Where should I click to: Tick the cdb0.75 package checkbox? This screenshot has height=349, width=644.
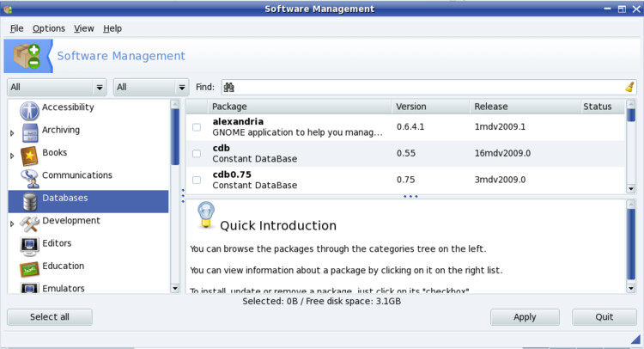(x=197, y=180)
